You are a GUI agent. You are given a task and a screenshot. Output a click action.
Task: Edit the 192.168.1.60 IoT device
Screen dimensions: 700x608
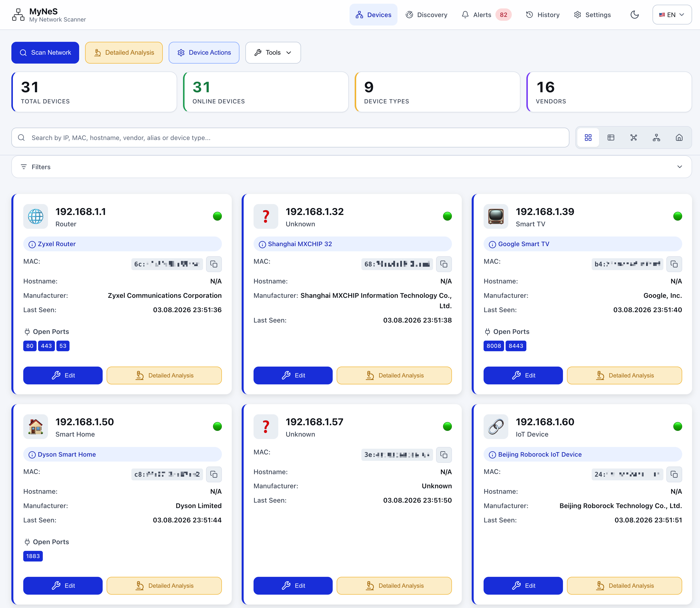click(523, 585)
